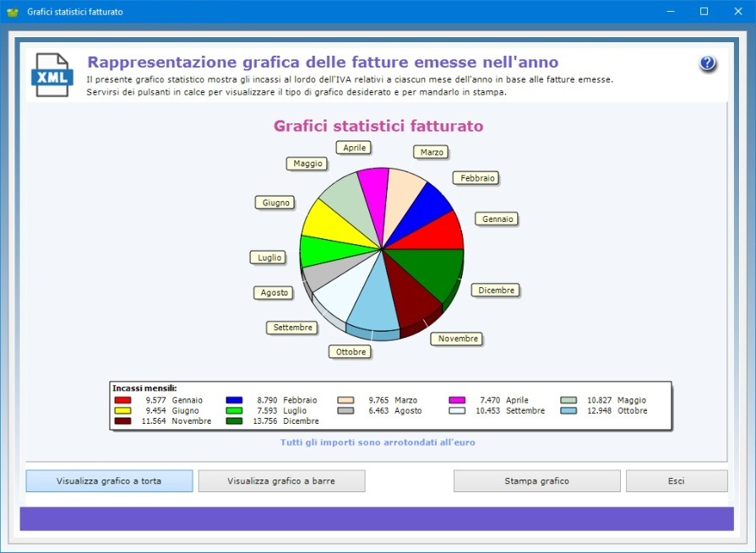Screen dimensions: 756x553
Task: Click the blue Febbraio legend swatch
Action: pos(234,400)
